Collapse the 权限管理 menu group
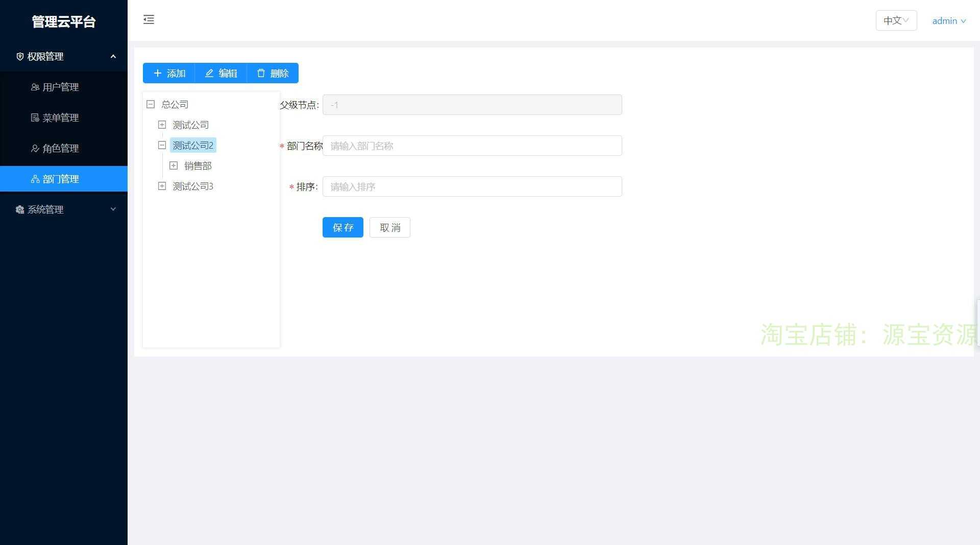 tap(64, 56)
